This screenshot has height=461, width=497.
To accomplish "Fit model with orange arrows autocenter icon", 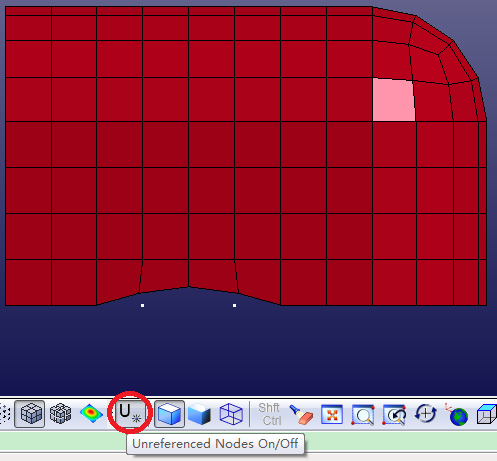I will click(x=332, y=414).
